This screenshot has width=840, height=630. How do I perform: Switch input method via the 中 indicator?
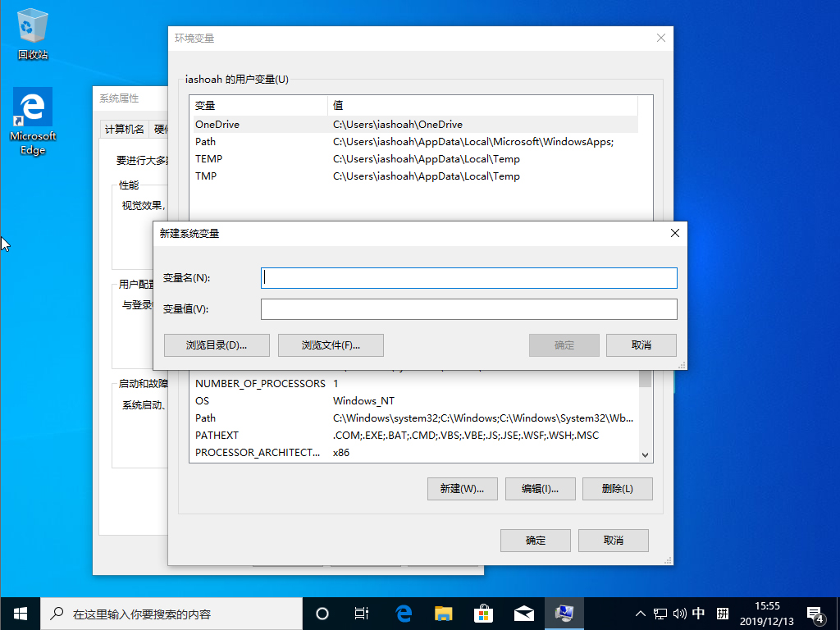tap(699, 613)
